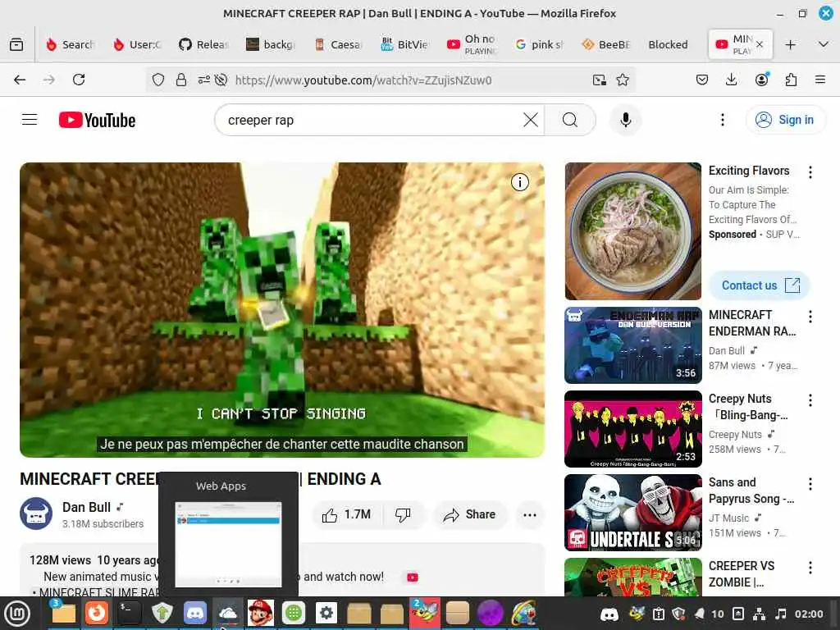
Task: Open Firefox View recent browsing
Action: (x=16, y=44)
